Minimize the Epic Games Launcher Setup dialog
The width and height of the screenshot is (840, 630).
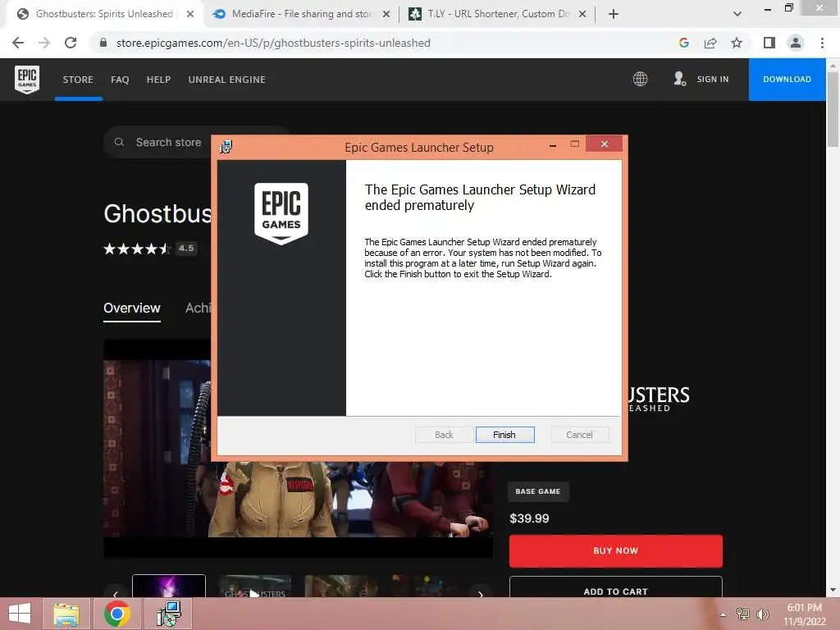point(553,144)
